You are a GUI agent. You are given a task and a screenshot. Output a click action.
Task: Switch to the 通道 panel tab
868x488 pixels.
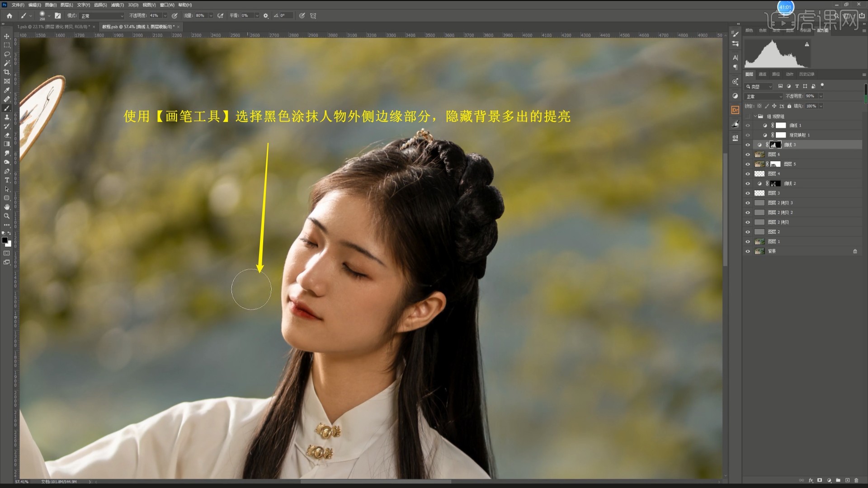pos(763,74)
